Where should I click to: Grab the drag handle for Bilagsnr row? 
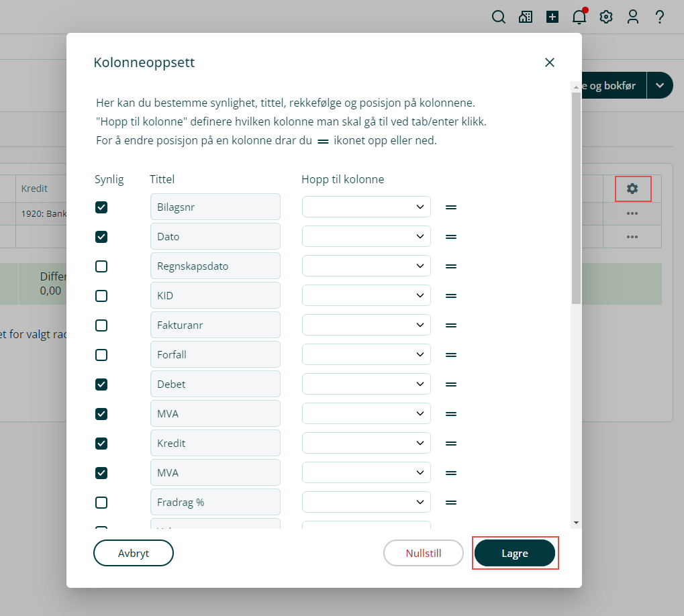coord(451,207)
